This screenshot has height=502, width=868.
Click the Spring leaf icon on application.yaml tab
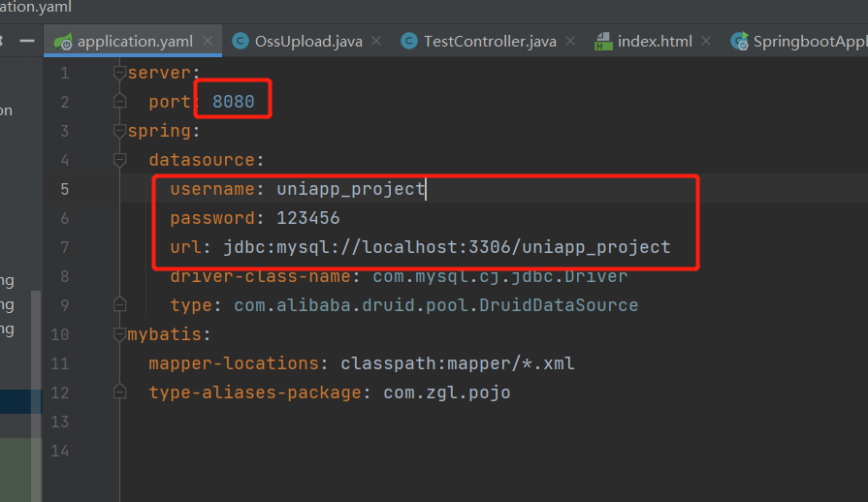pos(65,42)
